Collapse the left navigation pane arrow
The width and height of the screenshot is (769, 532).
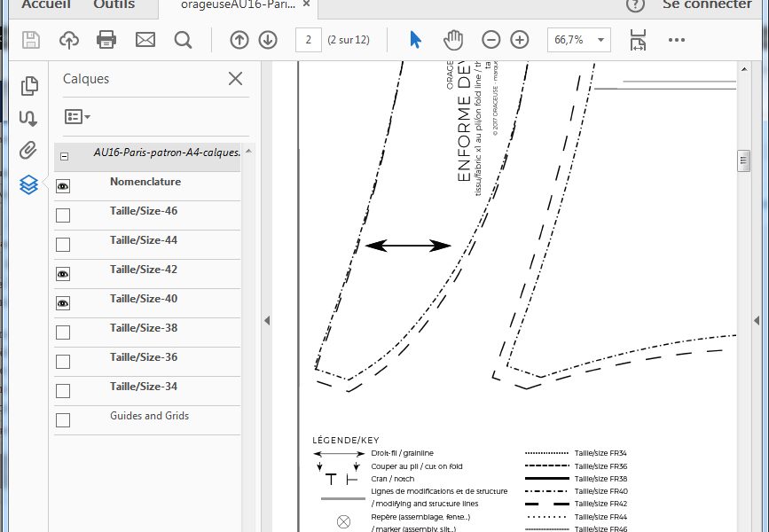point(267,321)
